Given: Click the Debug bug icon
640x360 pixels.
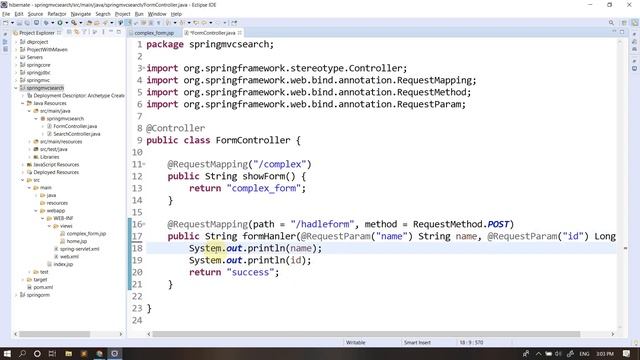Looking at the screenshot, I should (x=46, y=23).
